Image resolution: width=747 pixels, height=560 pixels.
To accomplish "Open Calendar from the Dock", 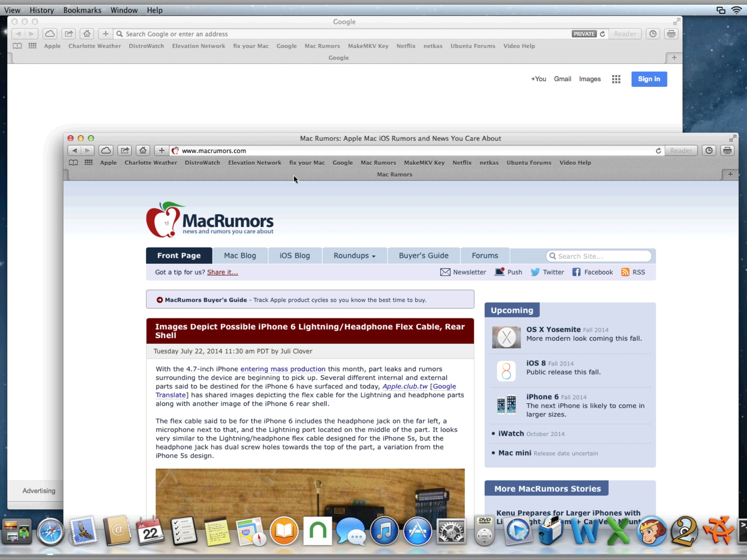I will tap(150, 531).
